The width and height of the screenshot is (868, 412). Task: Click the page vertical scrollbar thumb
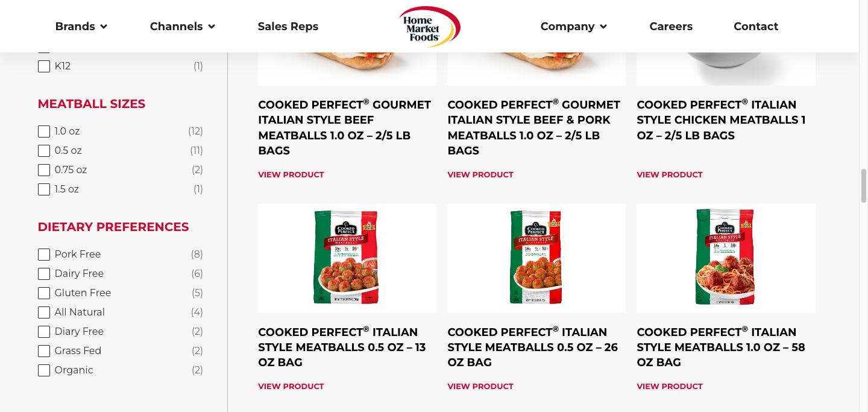[864, 186]
